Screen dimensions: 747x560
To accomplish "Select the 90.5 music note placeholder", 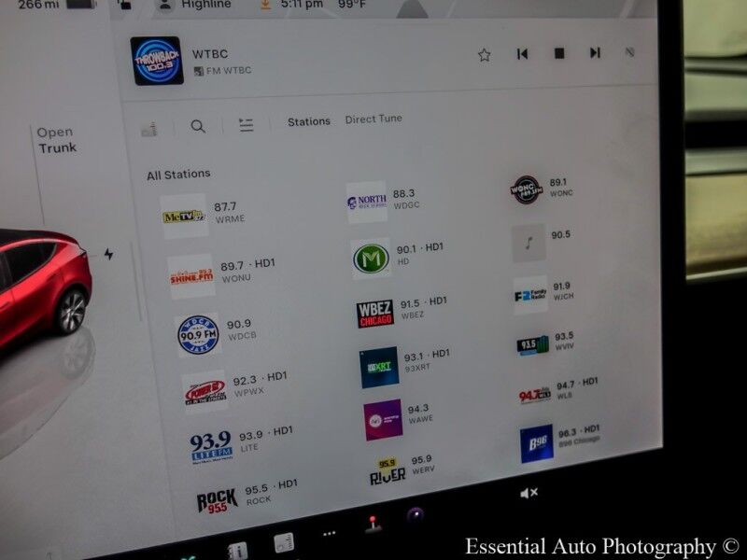I will pyautogui.click(x=529, y=243).
